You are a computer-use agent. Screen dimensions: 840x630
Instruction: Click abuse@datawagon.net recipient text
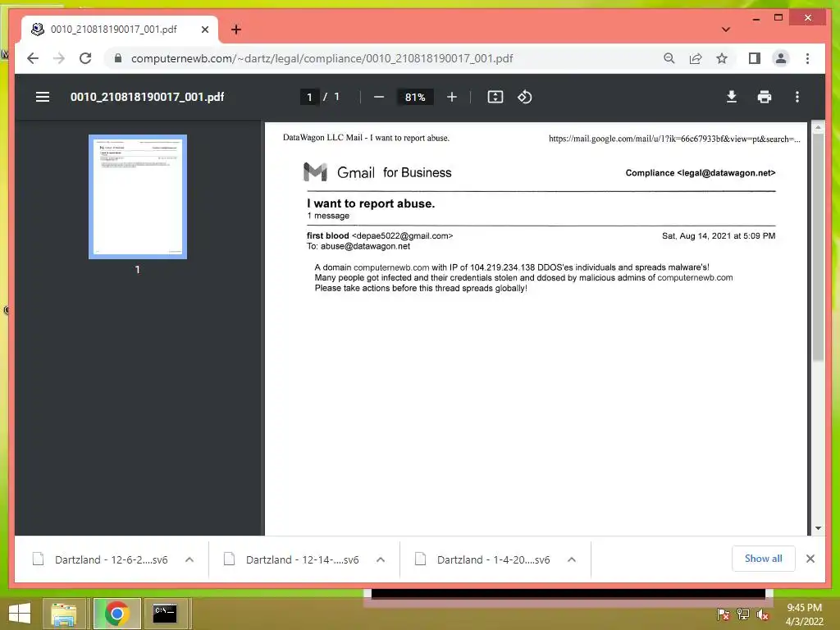[365, 246]
